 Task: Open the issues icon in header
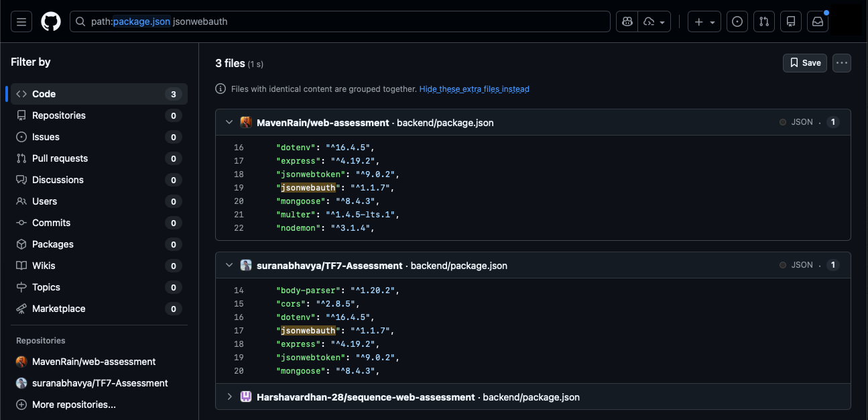tap(737, 21)
